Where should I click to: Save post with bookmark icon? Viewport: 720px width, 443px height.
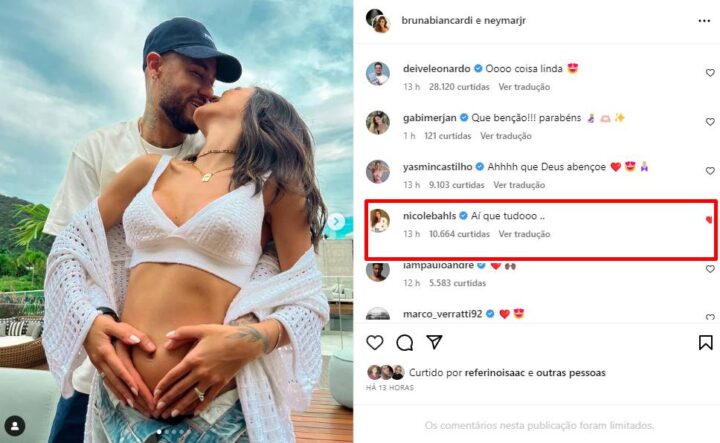pos(705,343)
